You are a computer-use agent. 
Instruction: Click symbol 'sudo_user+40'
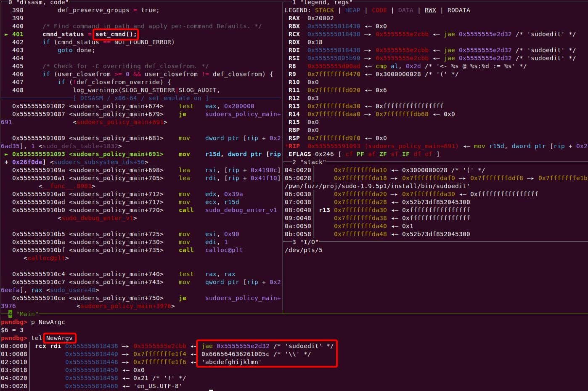[x=73, y=290]
